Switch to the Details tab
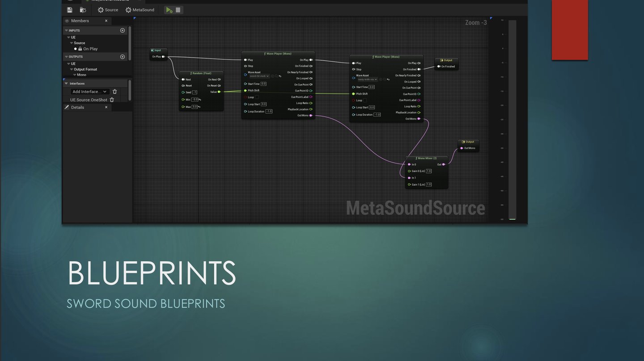Image resolution: width=644 pixels, height=361 pixels. click(x=77, y=107)
